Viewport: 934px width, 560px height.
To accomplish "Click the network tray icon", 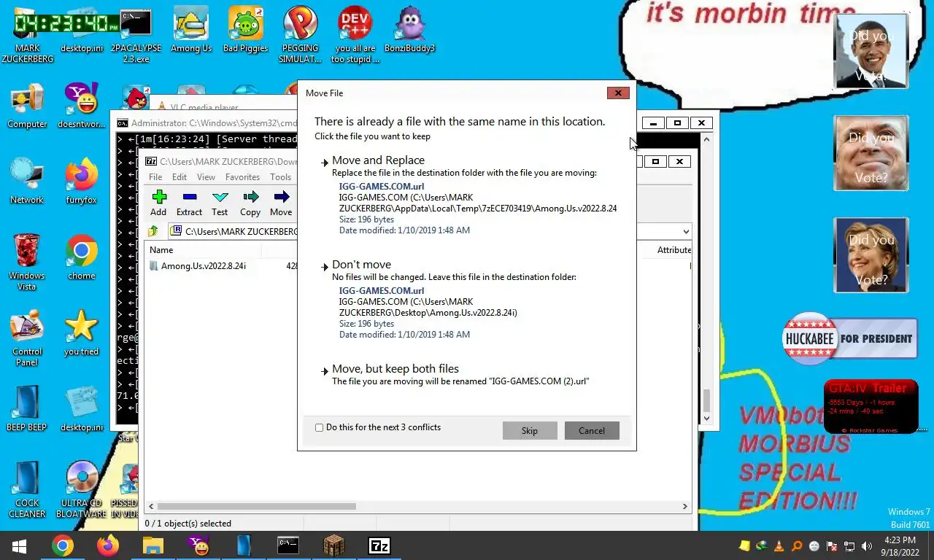I will click(849, 546).
